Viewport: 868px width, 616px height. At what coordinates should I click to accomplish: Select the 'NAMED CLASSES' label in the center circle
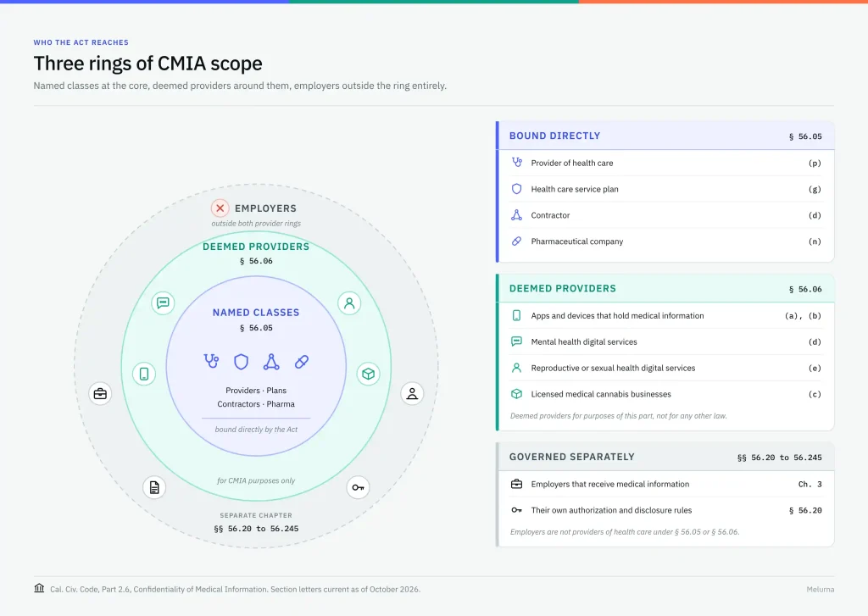pos(256,313)
